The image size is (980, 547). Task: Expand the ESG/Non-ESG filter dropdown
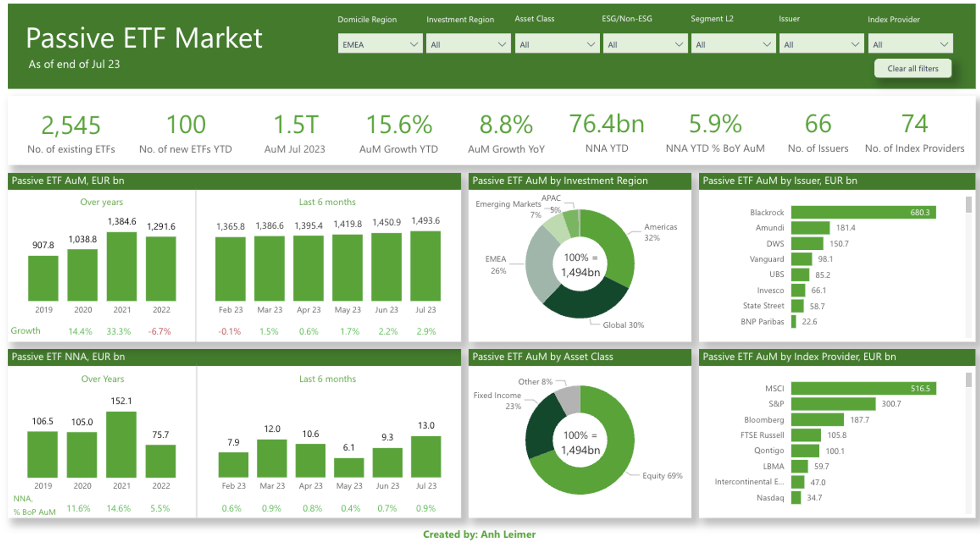click(645, 44)
